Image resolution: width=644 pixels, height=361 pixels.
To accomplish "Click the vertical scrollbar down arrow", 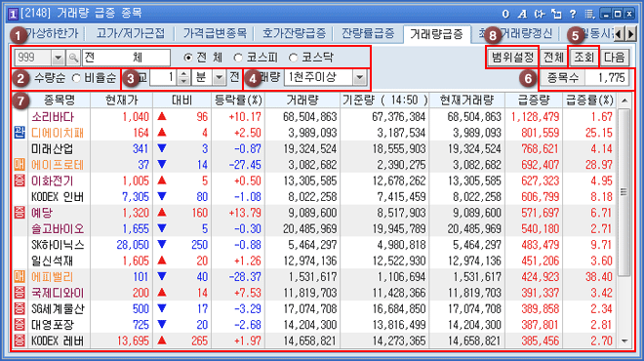I will pyautogui.click(x=624, y=341).
